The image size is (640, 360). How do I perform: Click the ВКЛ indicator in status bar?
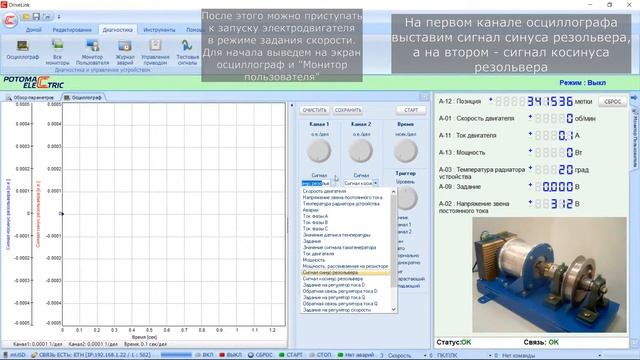204,355
